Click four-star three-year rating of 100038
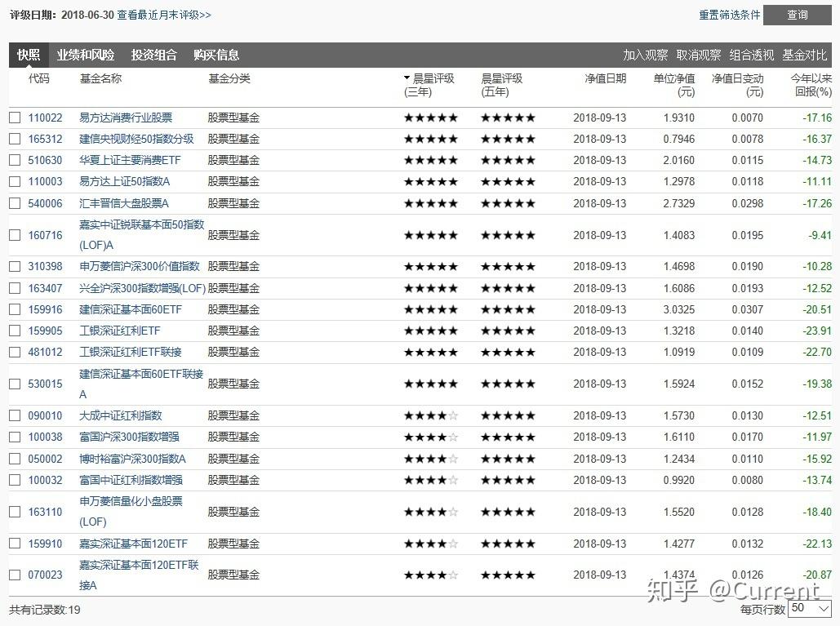 (431, 437)
